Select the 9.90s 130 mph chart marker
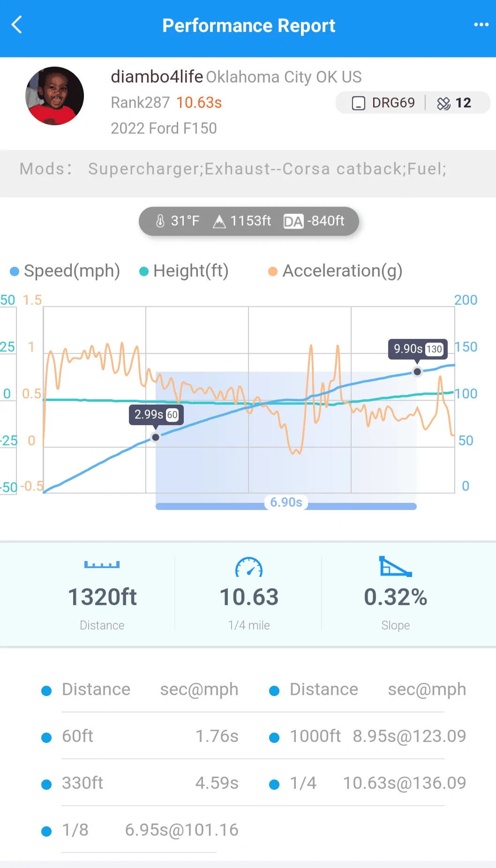Viewport: 496px width, 868px height. tap(417, 372)
